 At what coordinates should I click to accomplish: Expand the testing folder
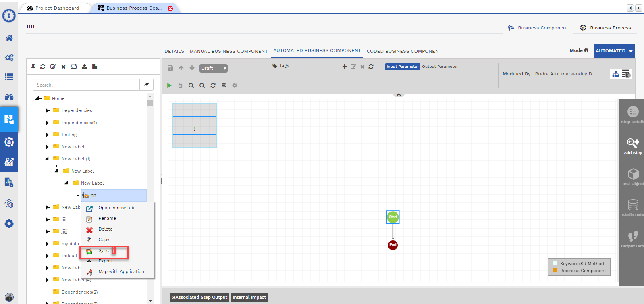(47, 135)
